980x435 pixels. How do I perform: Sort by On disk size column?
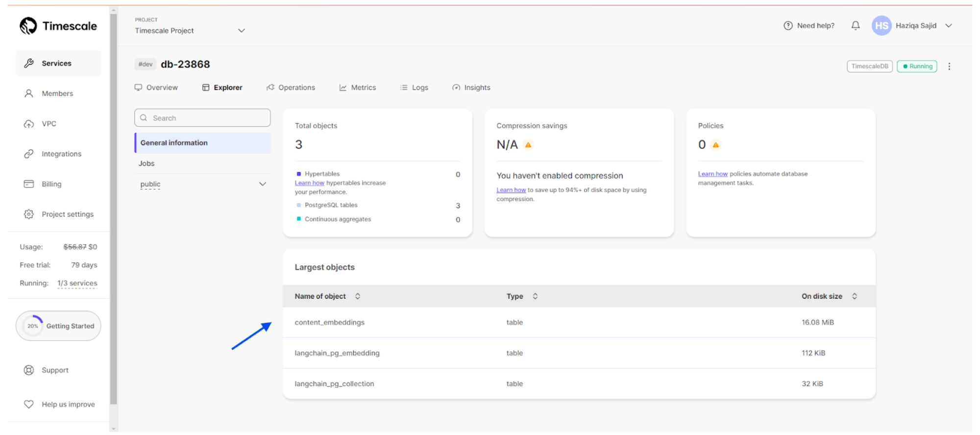click(855, 296)
